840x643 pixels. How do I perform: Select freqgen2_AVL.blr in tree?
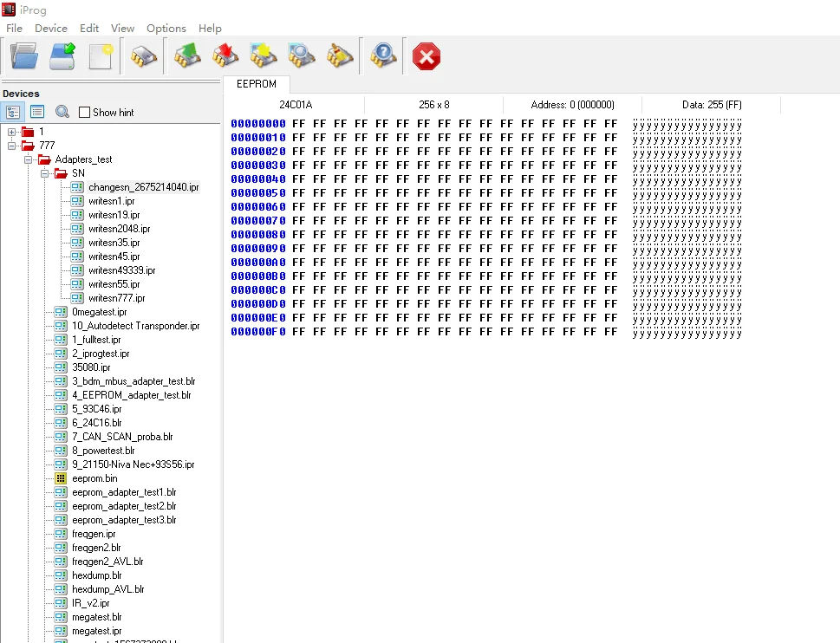click(x=107, y=562)
